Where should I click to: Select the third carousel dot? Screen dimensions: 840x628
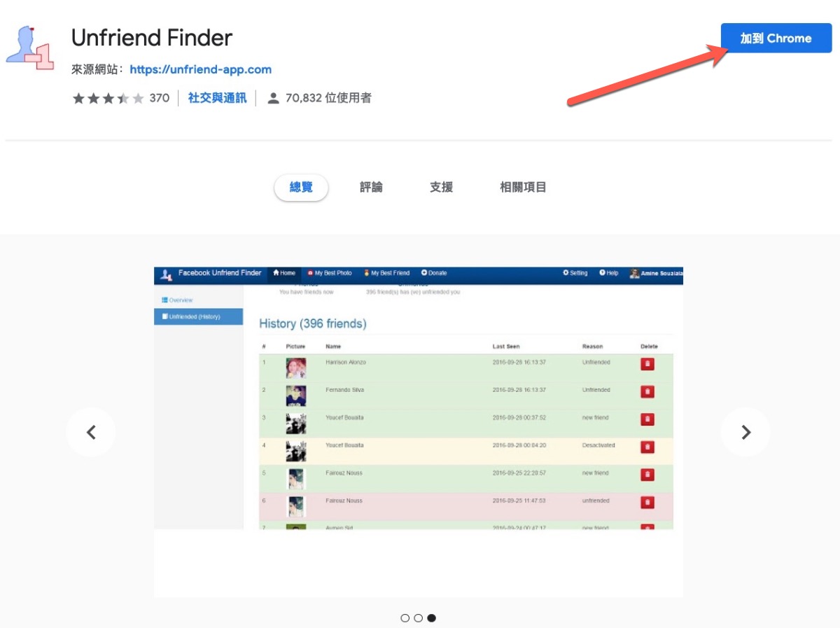[431, 618]
